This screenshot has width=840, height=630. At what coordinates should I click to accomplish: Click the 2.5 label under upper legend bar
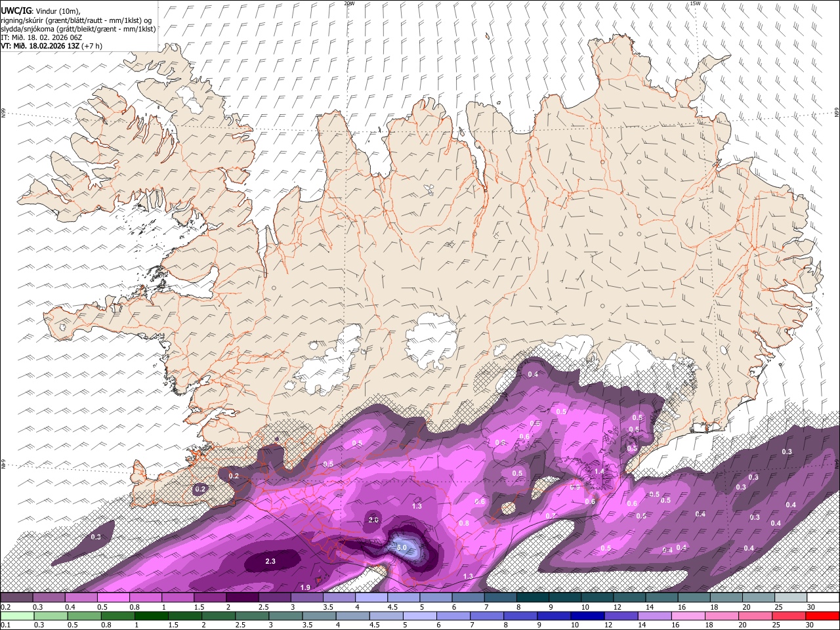point(263,607)
